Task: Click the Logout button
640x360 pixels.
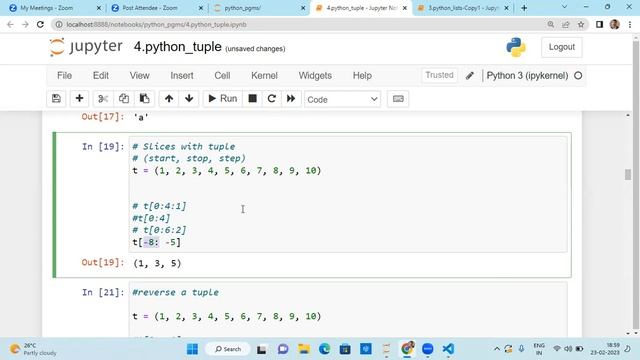Action: pos(562,47)
